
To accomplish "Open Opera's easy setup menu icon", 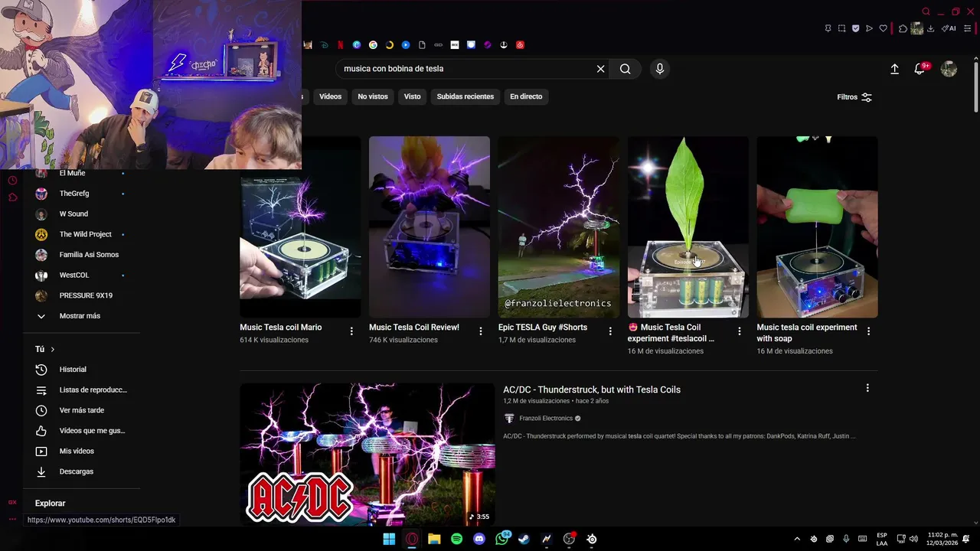I will point(967,29).
